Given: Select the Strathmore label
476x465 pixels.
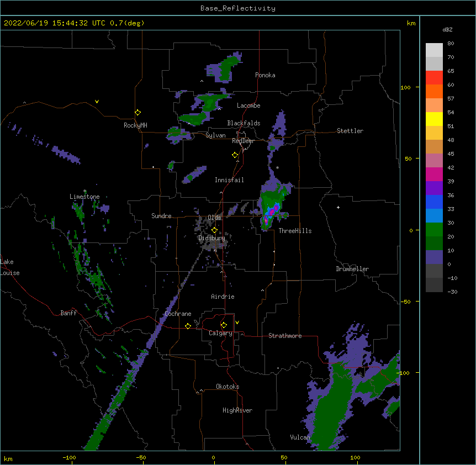Looking at the screenshot, I should click(285, 336).
